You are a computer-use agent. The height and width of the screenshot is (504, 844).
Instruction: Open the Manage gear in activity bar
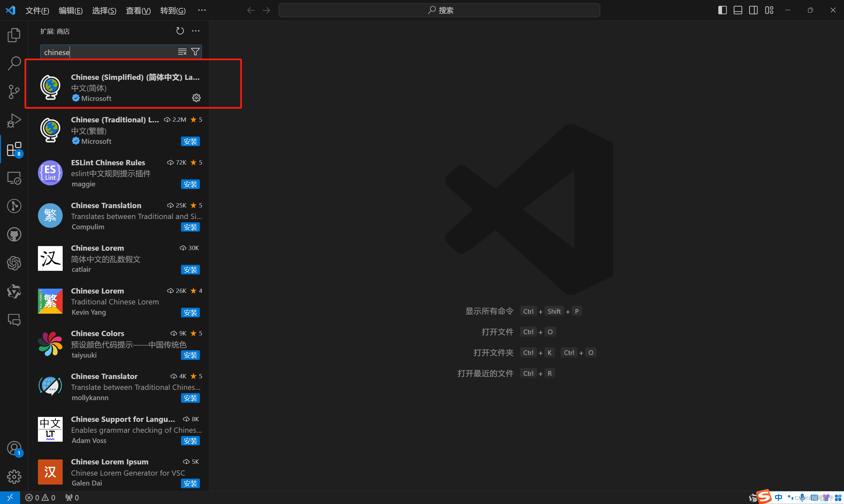tap(14, 477)
